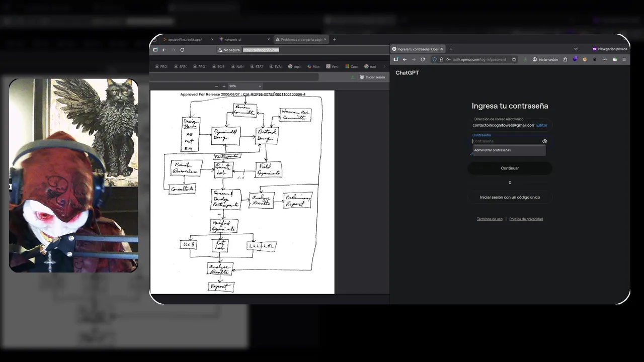Toggle password visibility eye icon
This screenshot has height=362, width=644.
pos(544,141)
